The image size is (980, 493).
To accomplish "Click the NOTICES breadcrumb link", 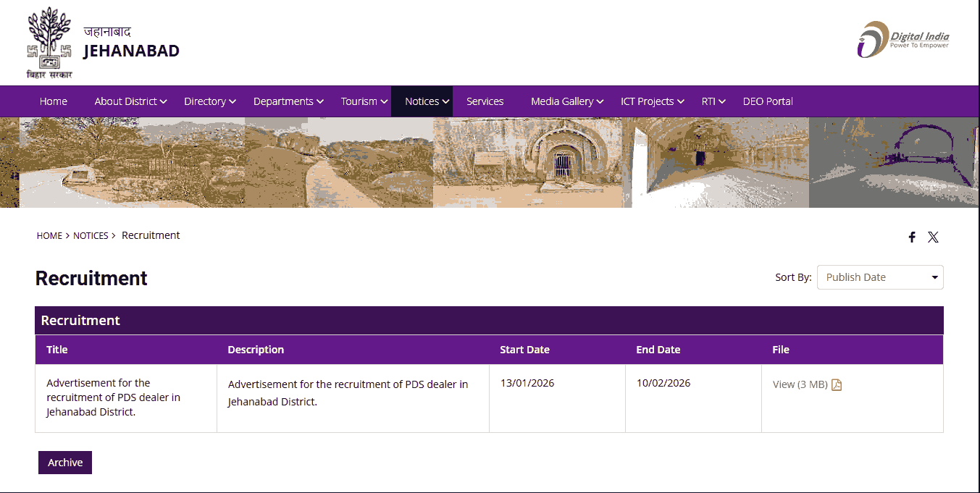I will (x=91, y=235).
